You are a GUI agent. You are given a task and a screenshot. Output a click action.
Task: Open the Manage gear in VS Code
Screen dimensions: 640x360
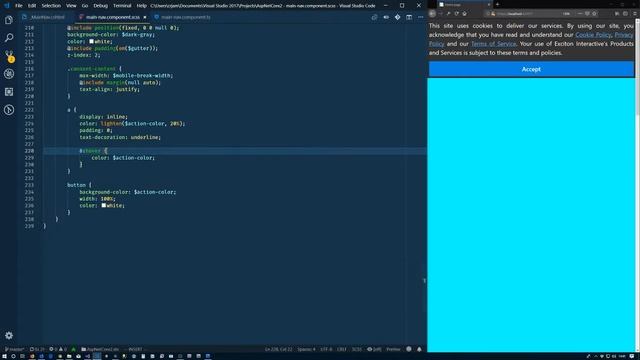coord(9,335)
